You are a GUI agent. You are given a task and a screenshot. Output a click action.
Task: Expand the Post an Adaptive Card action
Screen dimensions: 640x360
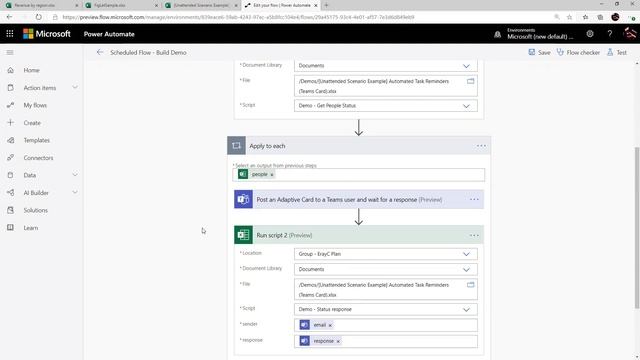point(359,200)
